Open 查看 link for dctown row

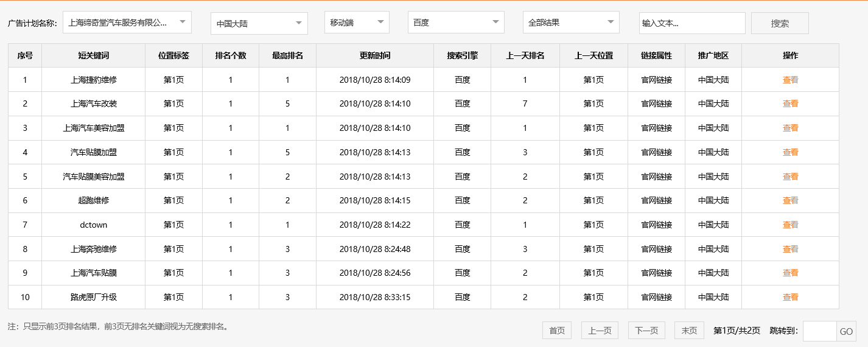tap(790, 225)
